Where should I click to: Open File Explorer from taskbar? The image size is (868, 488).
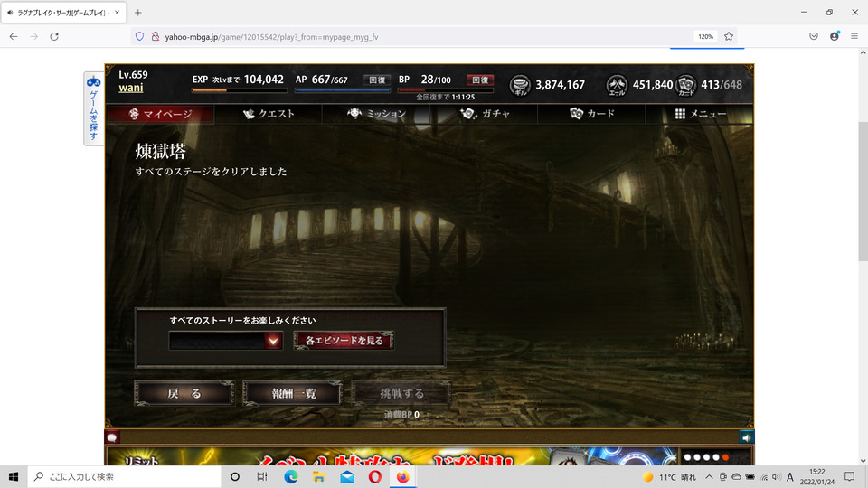tap(319, 476)
